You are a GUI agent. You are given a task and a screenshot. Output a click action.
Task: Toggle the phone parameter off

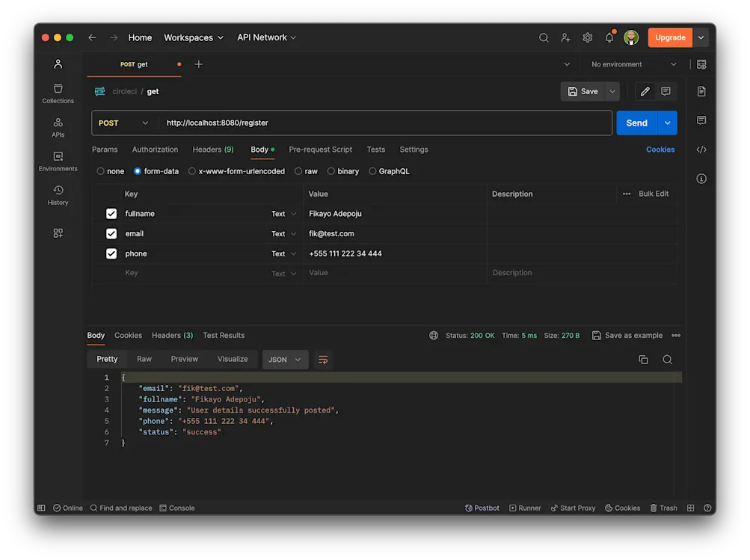coord(111,253)
